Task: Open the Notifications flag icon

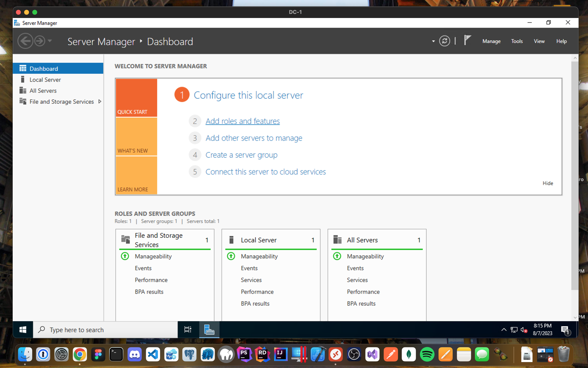Action: pos(467,40)
